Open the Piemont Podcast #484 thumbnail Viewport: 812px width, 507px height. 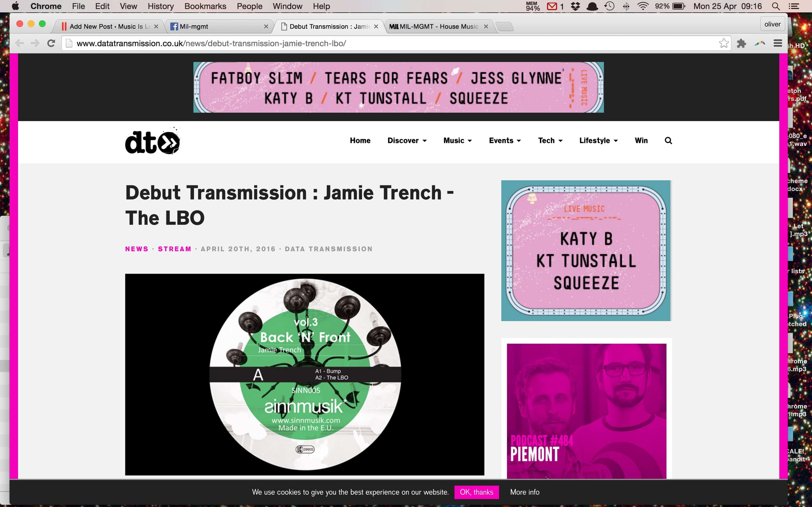click(x=586, y=411)
